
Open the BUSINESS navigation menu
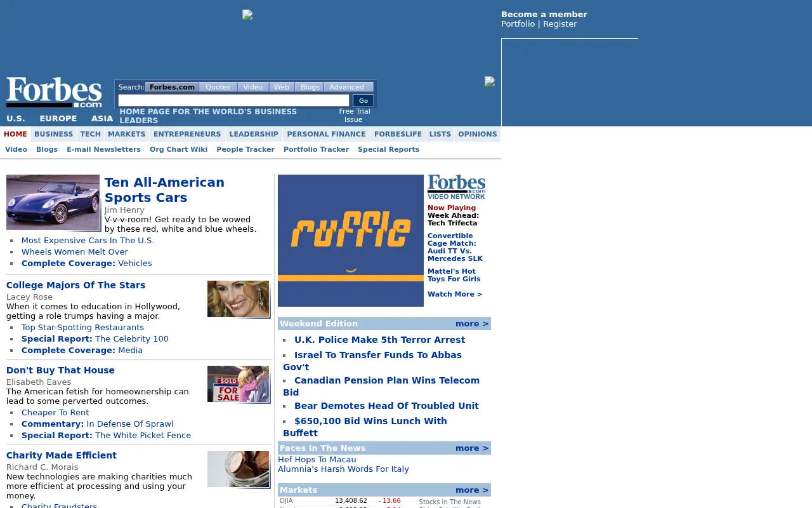click(54, 134)
